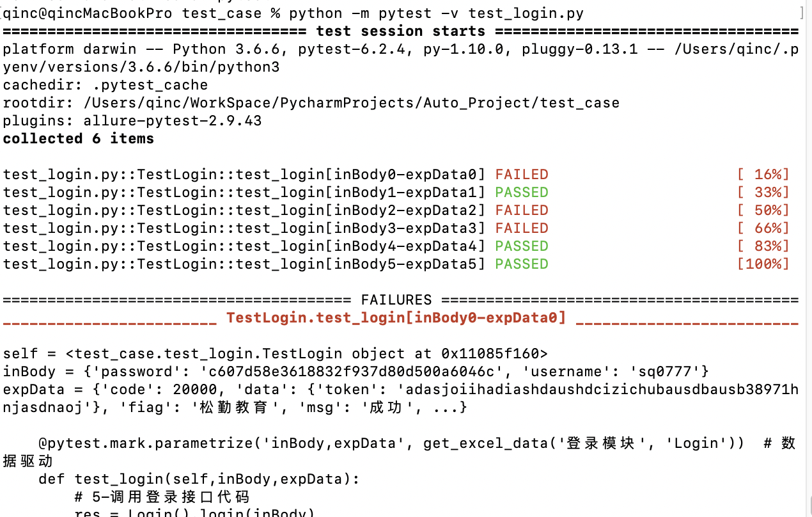Click the 'cachedir: .pytest_cache' line
The image size is (812, 517).
pyautogui.click(x=105, y=85)
